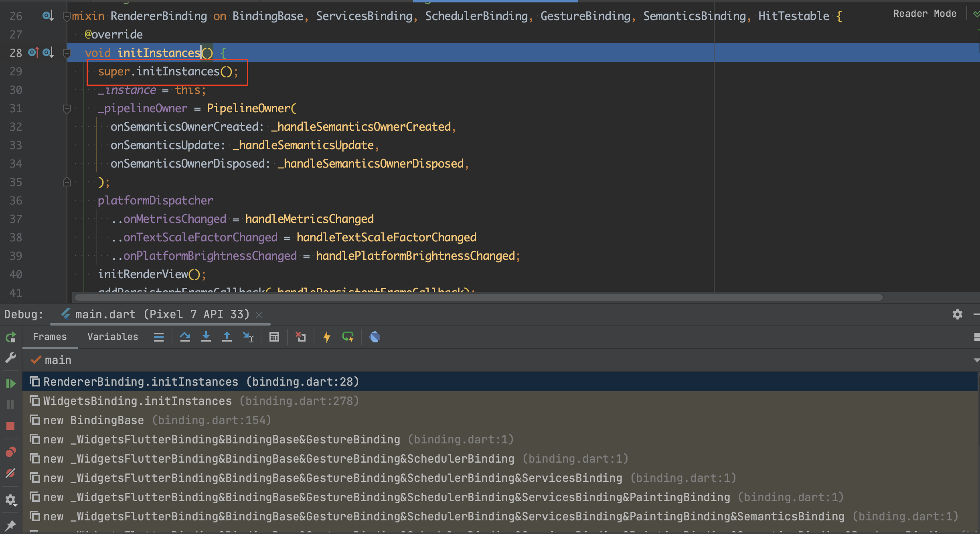980x534 pixels.
Task: Select frame ending with &PaintingBinding
Action: tap(500, 497)
